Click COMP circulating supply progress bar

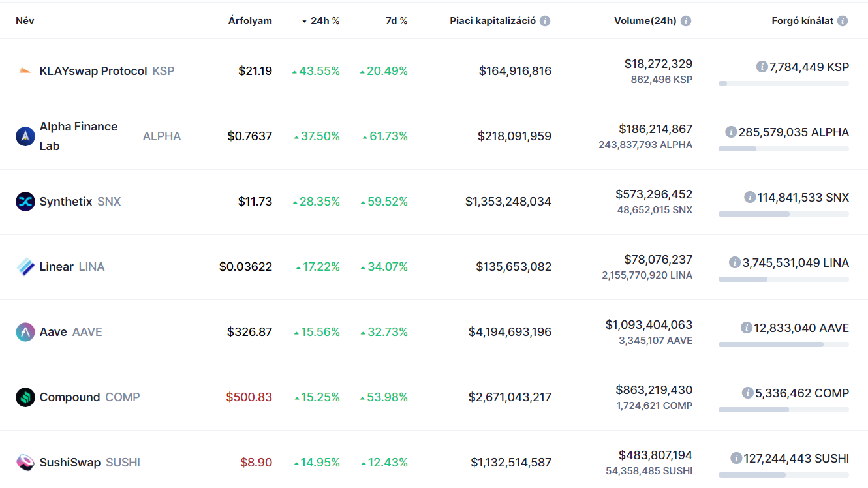point(784,410)
